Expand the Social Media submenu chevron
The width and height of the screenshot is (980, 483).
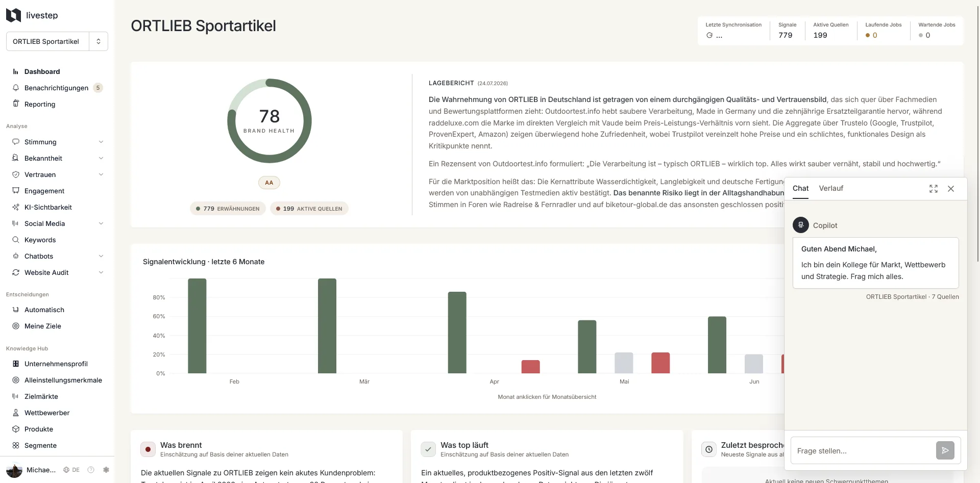pos(101,223)
